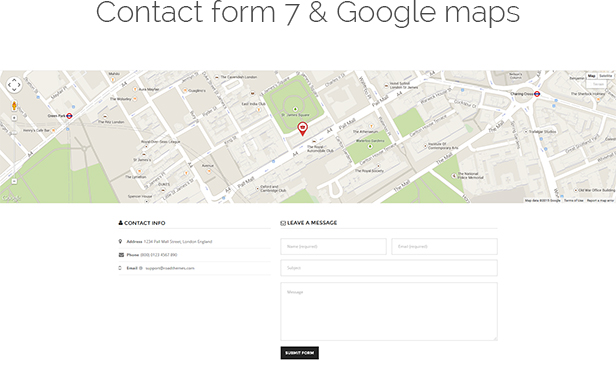
Task: Click the map pan control
Action: [14, 85]
